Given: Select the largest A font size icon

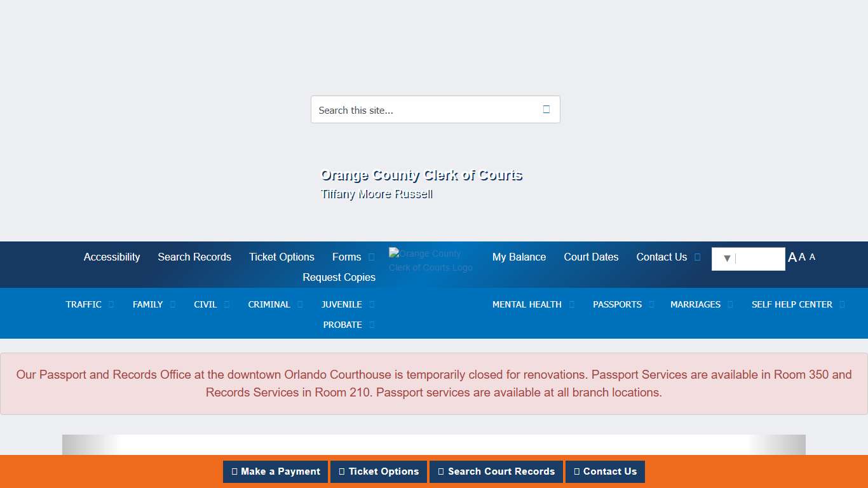Looking at the screenshot, I should [x=792, y=257].
